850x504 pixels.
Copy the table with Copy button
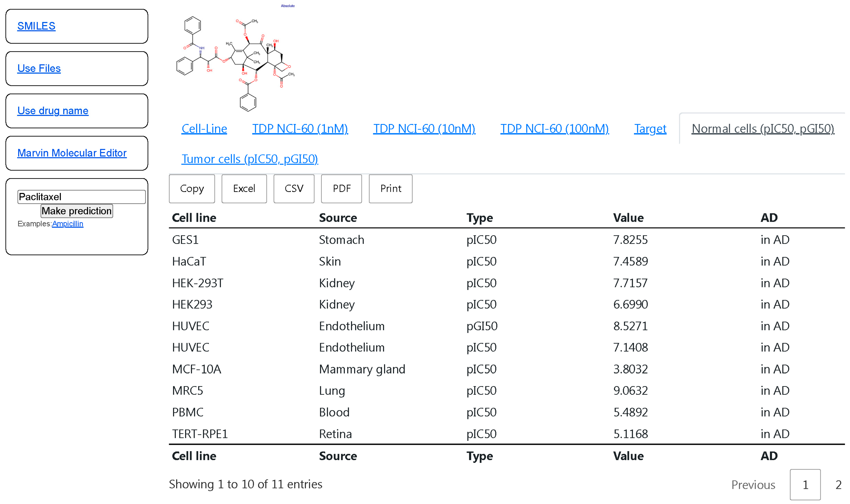pos(192,189)
